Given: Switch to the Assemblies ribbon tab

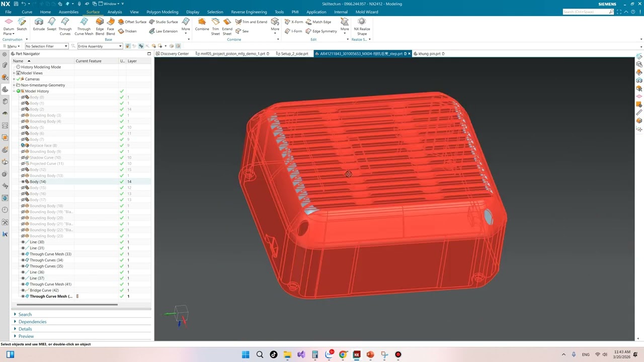Looking at the screenshot, I should point(68,12).
